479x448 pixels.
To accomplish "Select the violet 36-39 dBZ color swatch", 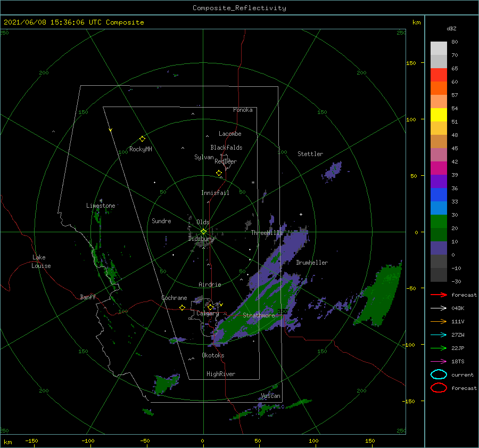I will tap(439, 181).
